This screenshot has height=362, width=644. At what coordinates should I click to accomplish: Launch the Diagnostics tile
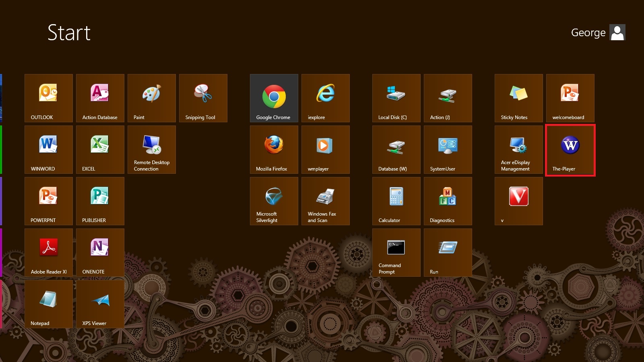[x=448, y=201]
